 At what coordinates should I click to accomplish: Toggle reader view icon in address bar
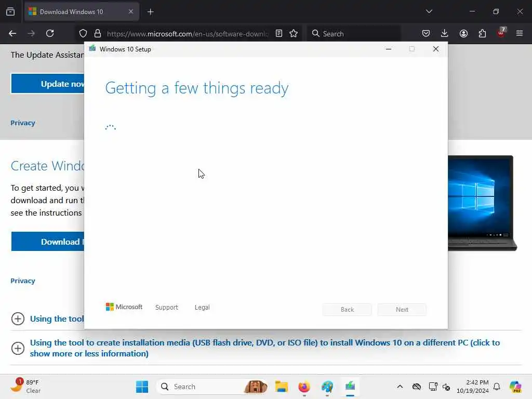pyautogui.click(x=279, y=33)
